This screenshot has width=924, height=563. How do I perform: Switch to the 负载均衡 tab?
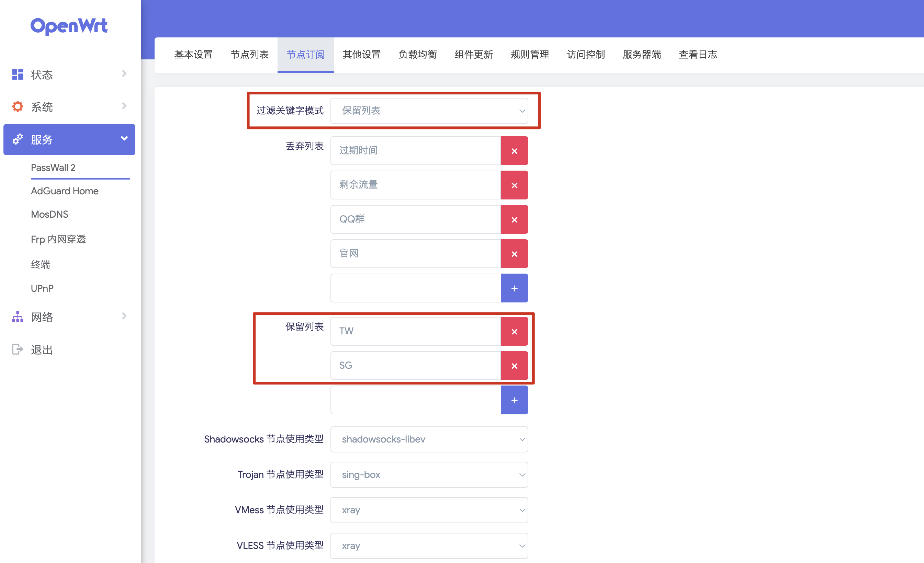coord(418,55)
